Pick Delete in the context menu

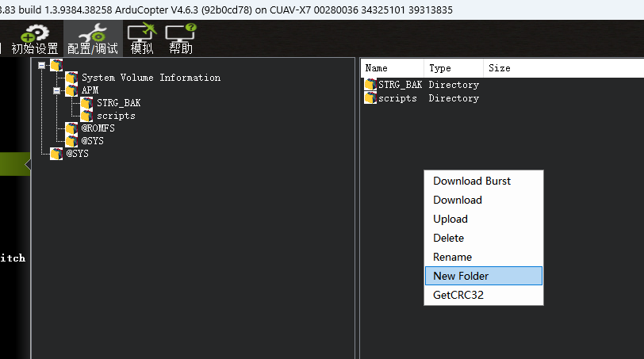(449, 238)
